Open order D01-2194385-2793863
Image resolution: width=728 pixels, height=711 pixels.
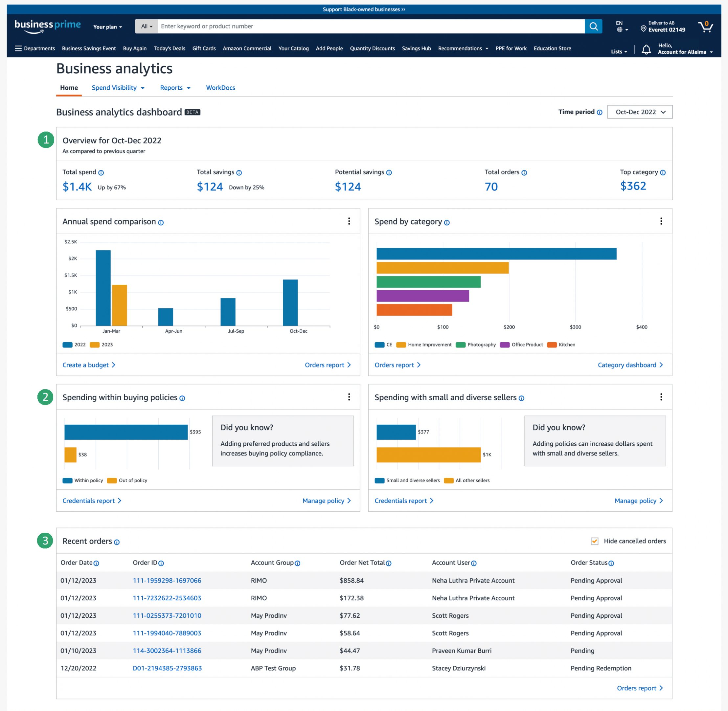167,668
